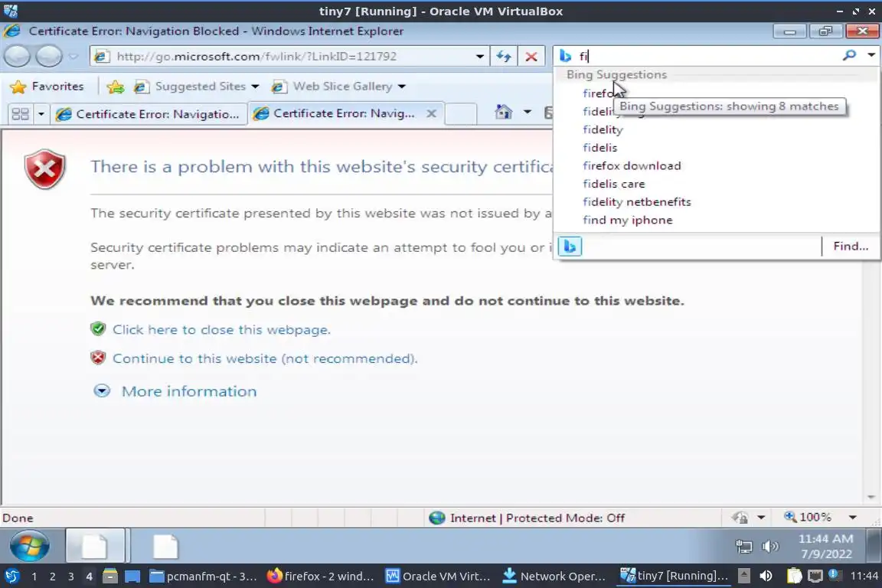
Task: Switch to Oracle VM VirtualBox Manager task
Action: point(438,577)
